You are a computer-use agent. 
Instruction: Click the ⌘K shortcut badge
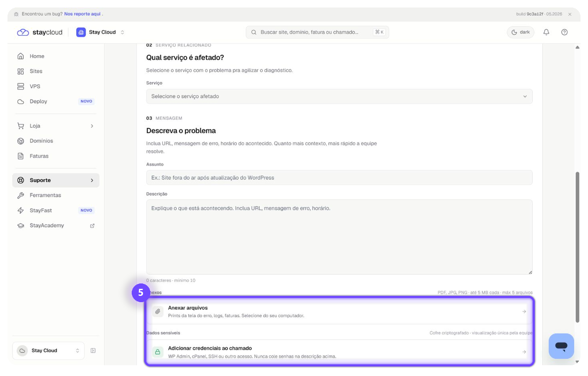pos(379,32)
